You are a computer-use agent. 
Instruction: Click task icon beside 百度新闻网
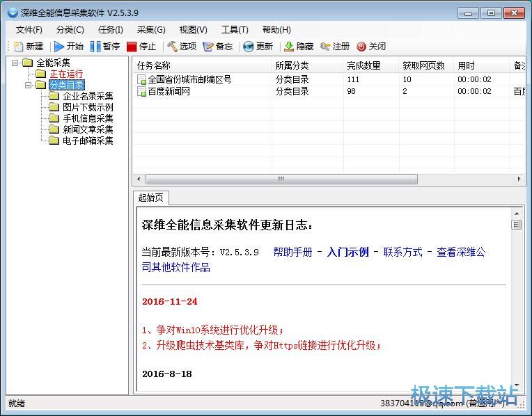coord(141,91)
